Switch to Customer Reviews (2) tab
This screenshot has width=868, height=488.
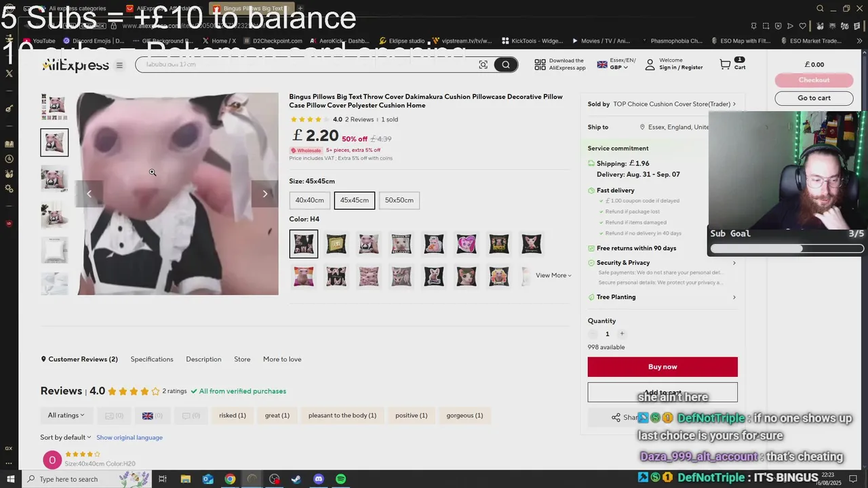pos(79,359)
